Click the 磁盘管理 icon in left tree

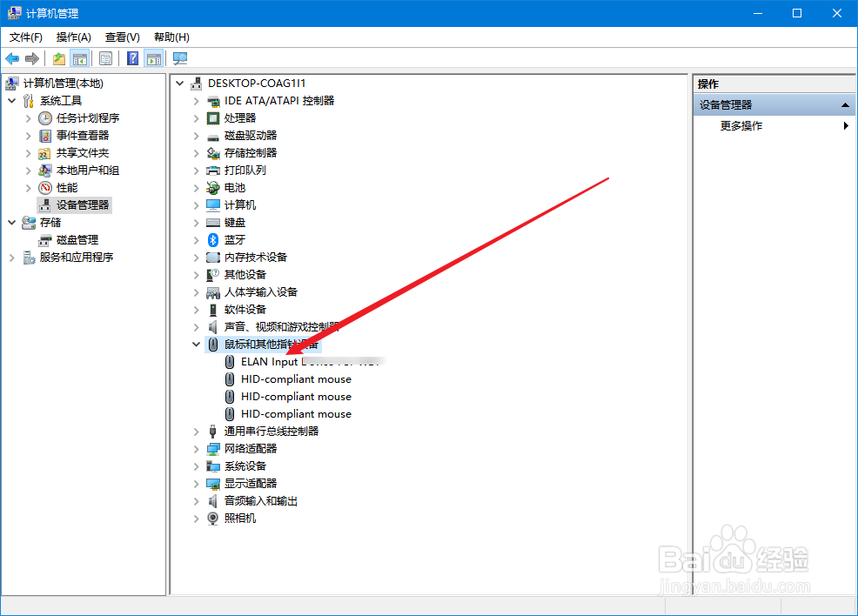click(x=45, y=241)
